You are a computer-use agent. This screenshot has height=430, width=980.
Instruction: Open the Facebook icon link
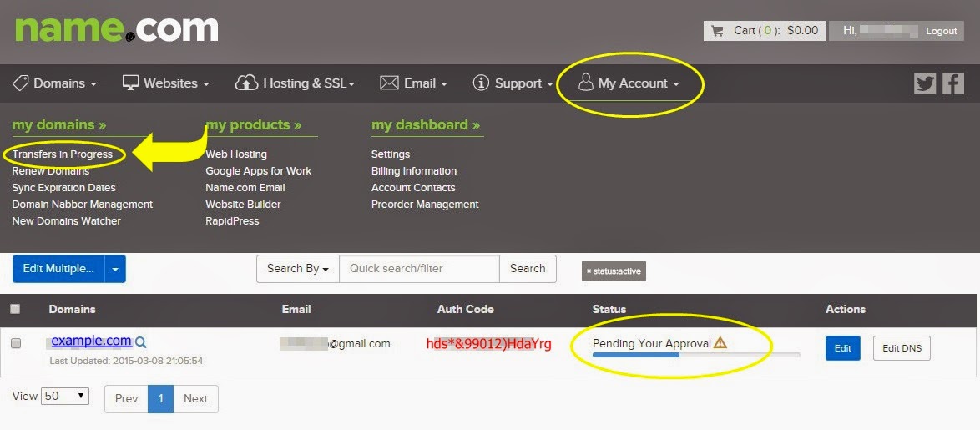pos(953,83)
